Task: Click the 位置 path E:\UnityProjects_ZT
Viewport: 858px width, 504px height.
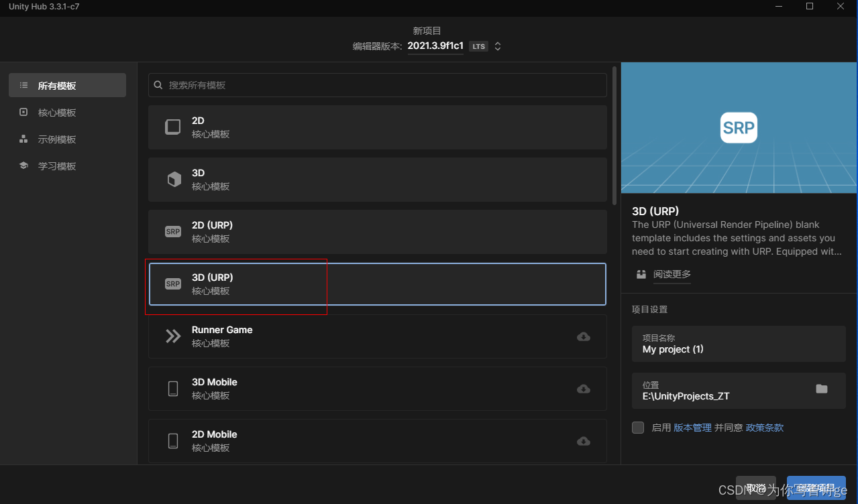Action: tap(686, 396)
